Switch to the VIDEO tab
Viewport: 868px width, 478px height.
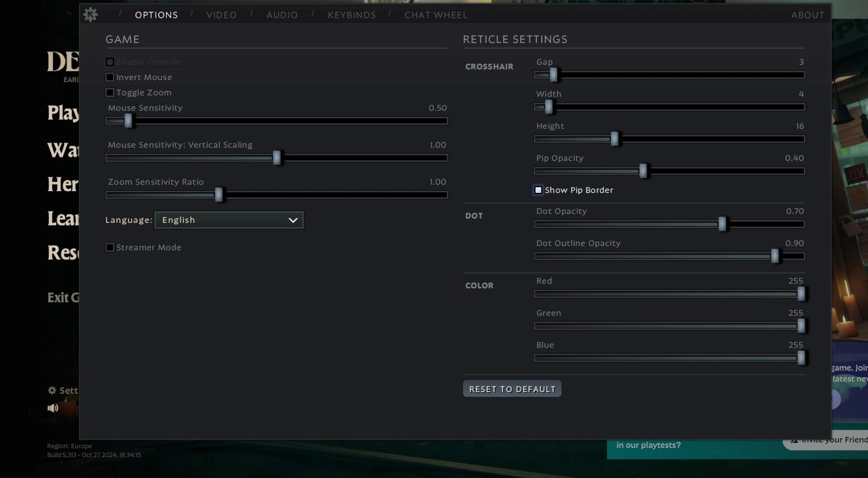pos(222,15)
